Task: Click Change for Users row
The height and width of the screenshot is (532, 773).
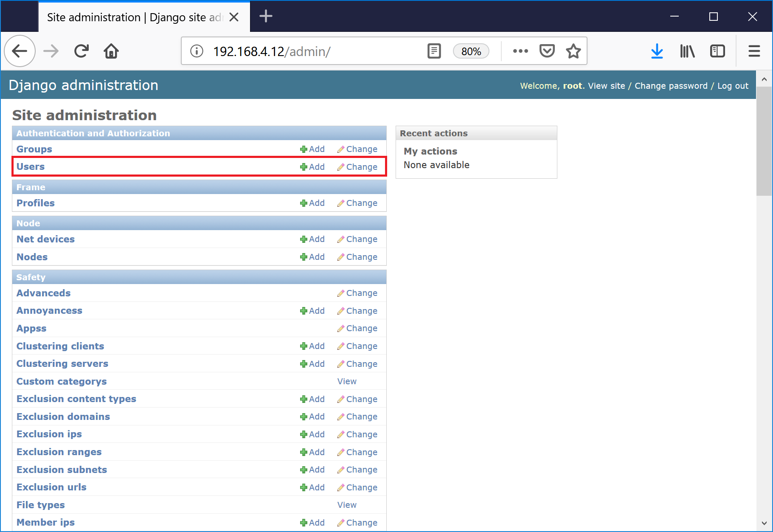Action: pos(357,167)
